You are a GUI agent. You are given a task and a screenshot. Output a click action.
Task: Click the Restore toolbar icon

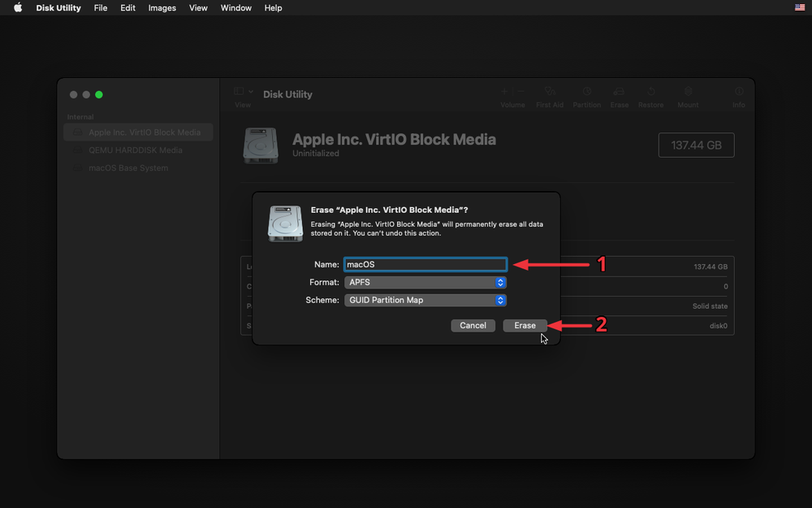click(x=650, y=93)
